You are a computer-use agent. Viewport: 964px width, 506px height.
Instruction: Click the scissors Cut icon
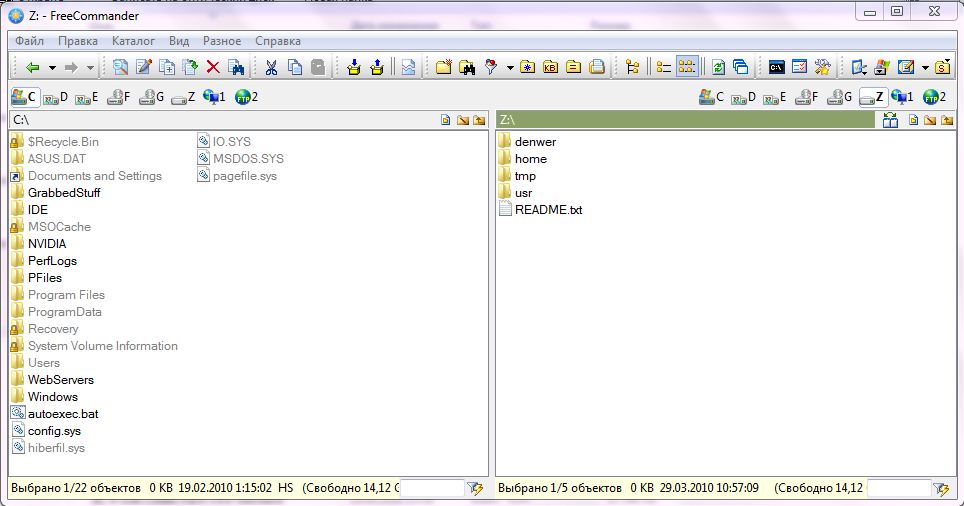270,67
